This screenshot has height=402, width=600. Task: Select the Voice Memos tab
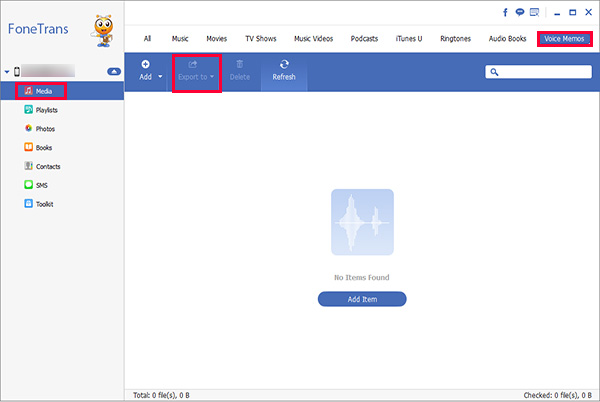pyautogui.click(x=564, y=39)
